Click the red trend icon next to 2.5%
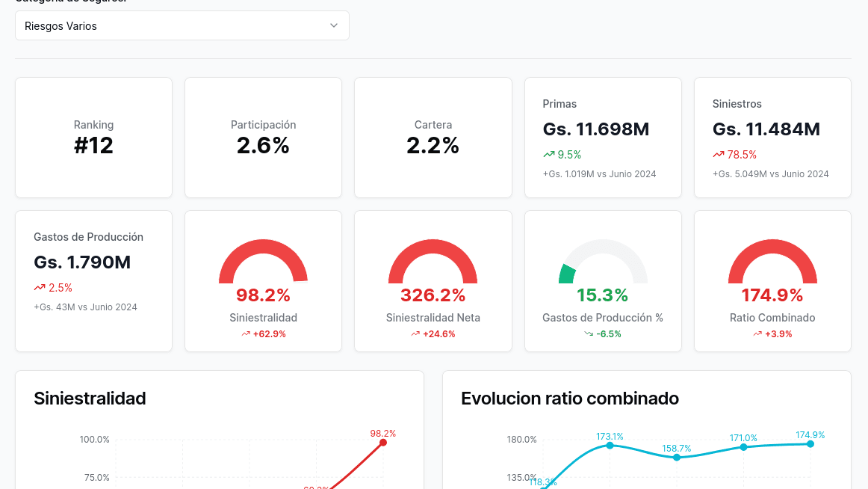868x489 pixels. point(40,287)
